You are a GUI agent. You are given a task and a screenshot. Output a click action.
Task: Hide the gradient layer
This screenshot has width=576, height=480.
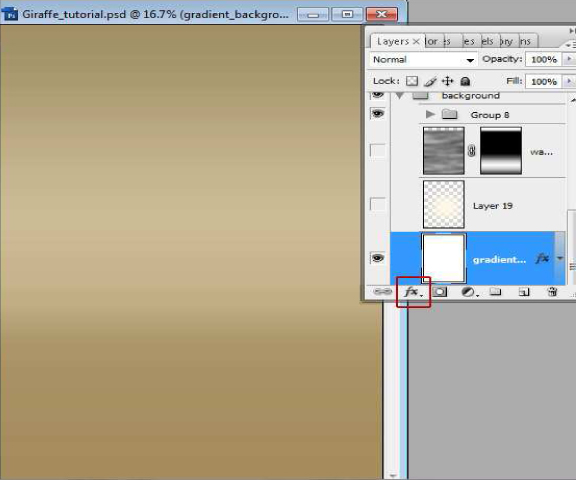tap(378, 258)
